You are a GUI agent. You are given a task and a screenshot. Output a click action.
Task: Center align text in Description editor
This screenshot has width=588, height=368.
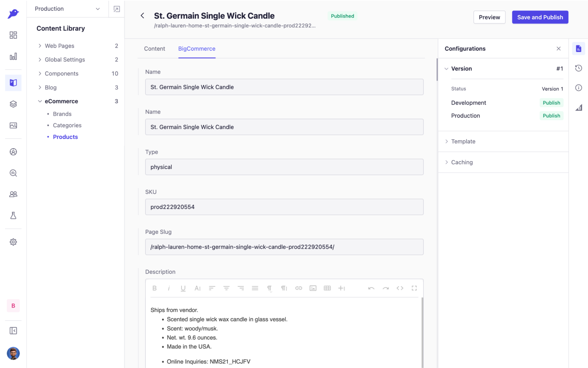click(226, 288)
